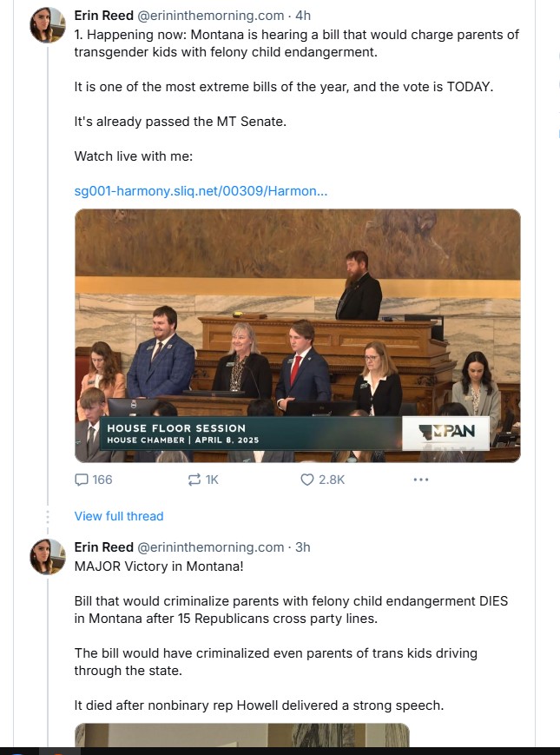Reply to the Montana bill hearing post
This screenshot has width=560, height=755.
click(82, 480)
